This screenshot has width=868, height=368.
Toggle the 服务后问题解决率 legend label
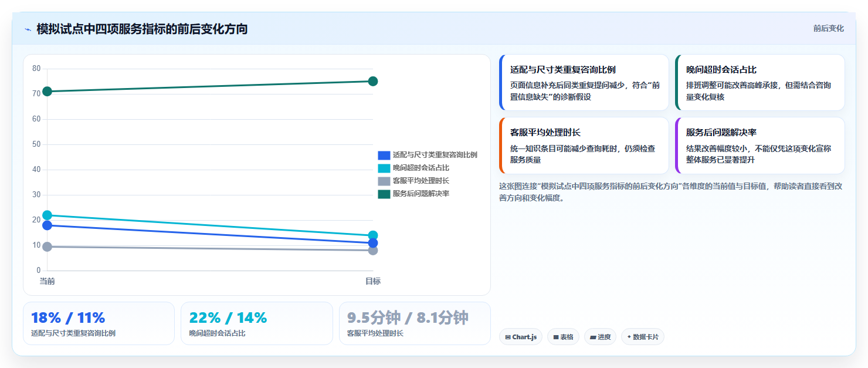421,194
